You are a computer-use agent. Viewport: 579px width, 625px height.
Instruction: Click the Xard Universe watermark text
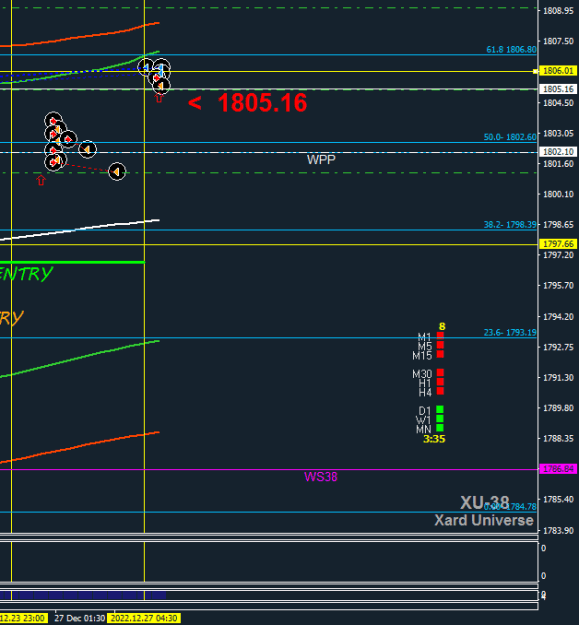click(x=484, y=520)
